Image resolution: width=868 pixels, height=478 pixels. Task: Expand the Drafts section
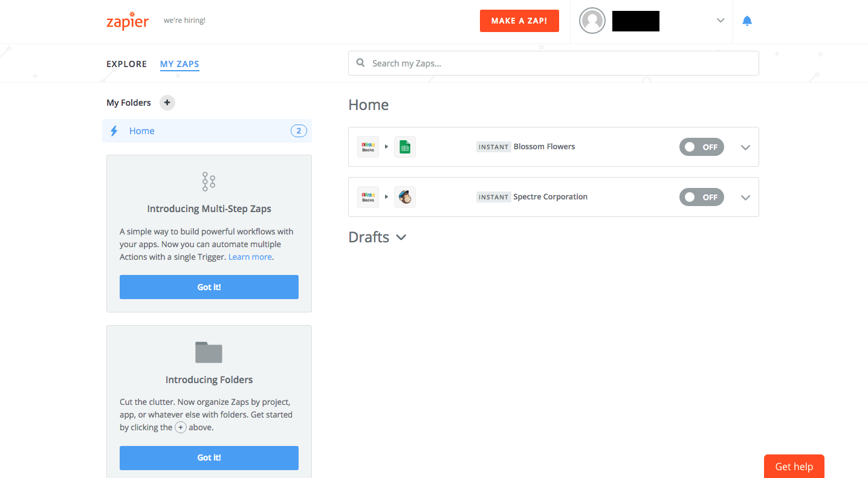[401, 237]
